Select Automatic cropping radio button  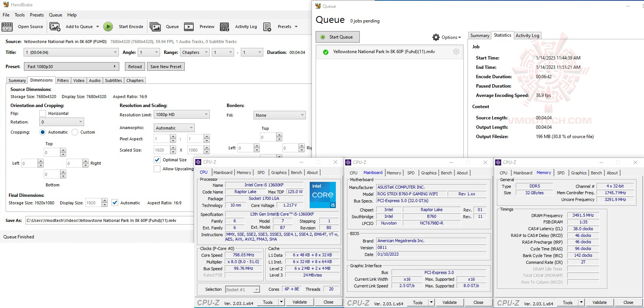coord(43,132)
